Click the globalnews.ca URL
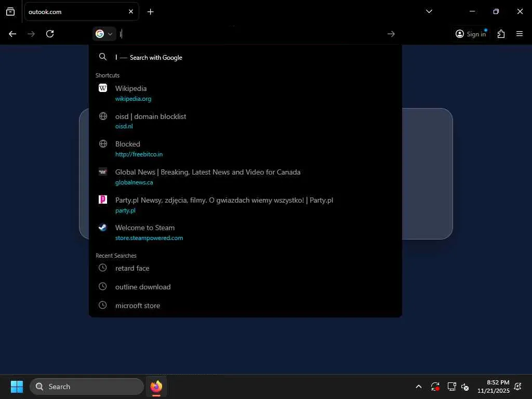The width and height of the screenshot is (532, 399). pyautogui.click(x=134, y=182)
